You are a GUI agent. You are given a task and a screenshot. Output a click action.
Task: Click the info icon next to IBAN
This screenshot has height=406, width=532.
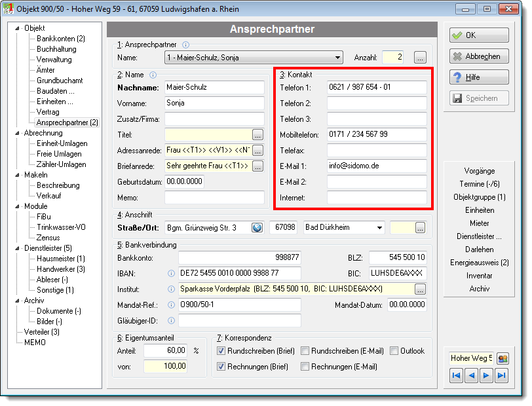click(172, 273)
